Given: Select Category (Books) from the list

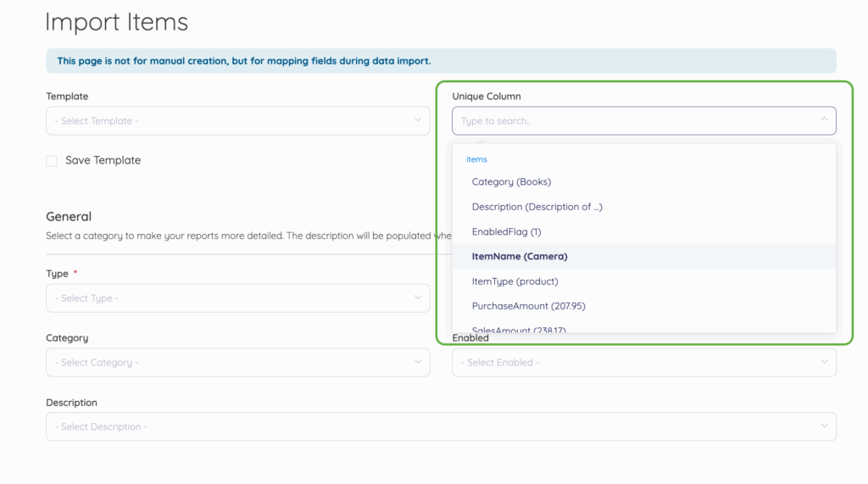Looking at the screenshot, I should 511,181.
